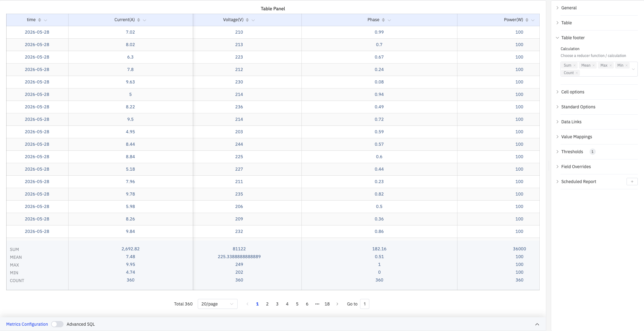Open the Power(W) column filter chevron

533,20
